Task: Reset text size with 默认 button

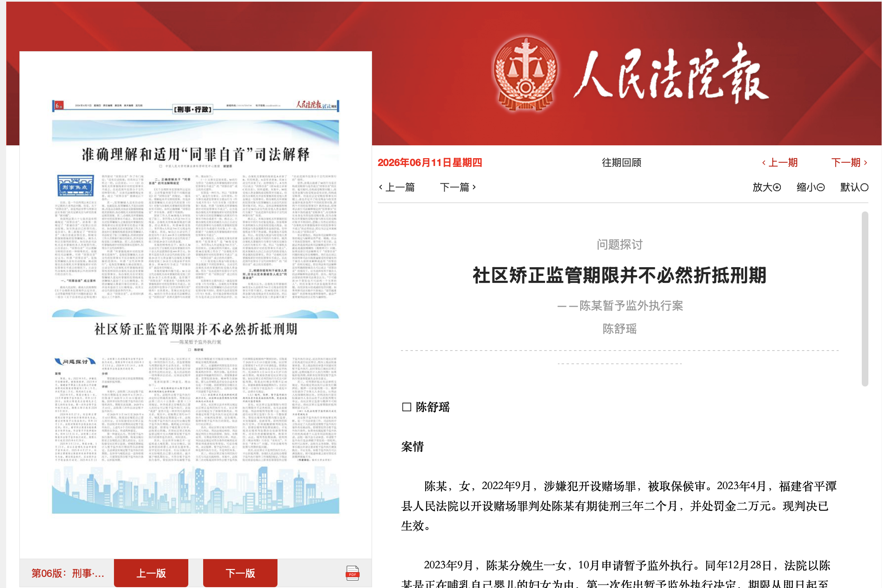Action: 854,187
